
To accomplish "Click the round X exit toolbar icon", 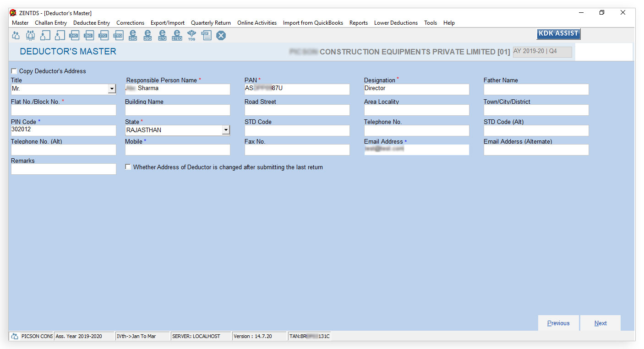I will (x=221, y=35).
